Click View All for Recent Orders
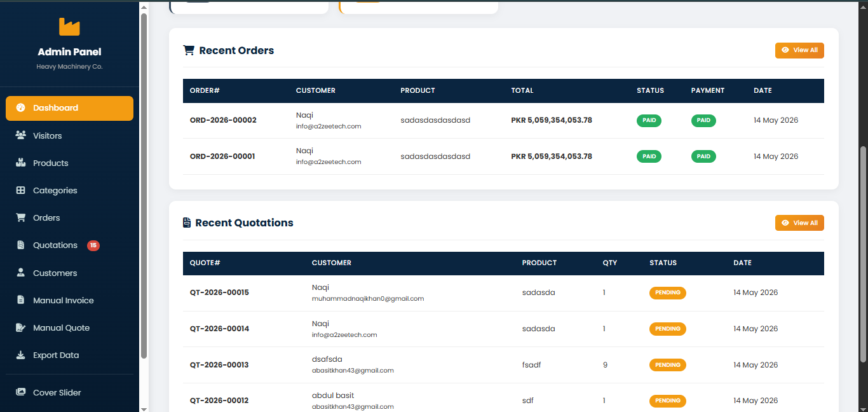The image size is (868, 412). (799, 50)
